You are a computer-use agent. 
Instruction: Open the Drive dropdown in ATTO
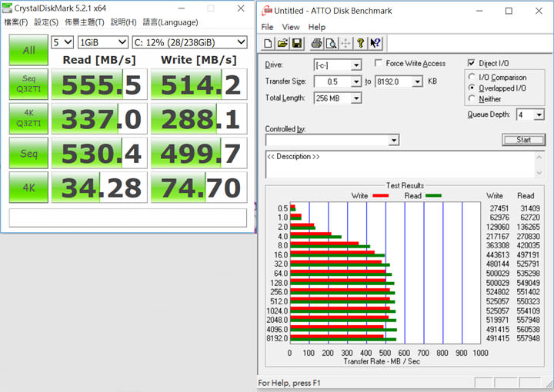pos(355,65)
